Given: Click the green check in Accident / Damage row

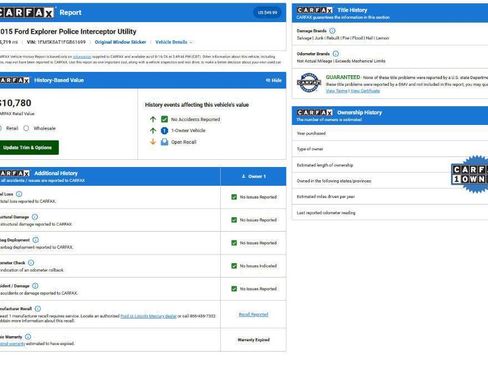Looking at the screenshot, I should pos(234,289).
